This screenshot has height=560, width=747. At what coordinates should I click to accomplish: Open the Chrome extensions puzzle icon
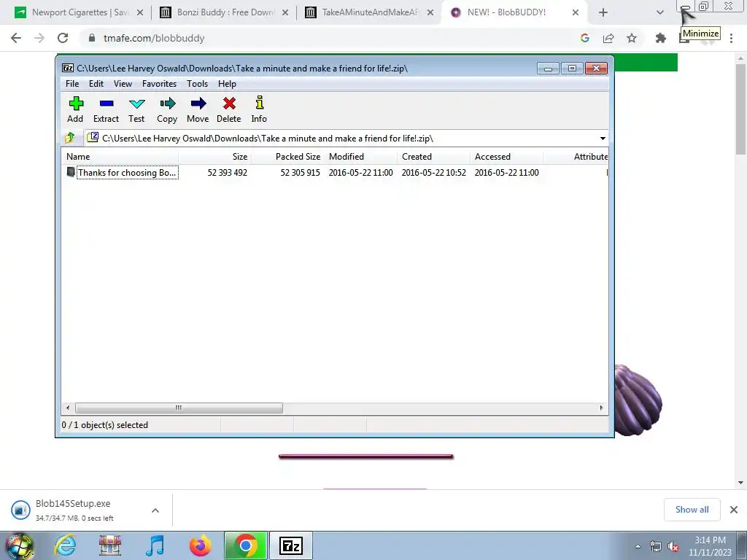pyautogui.click(x=661, y=38)
